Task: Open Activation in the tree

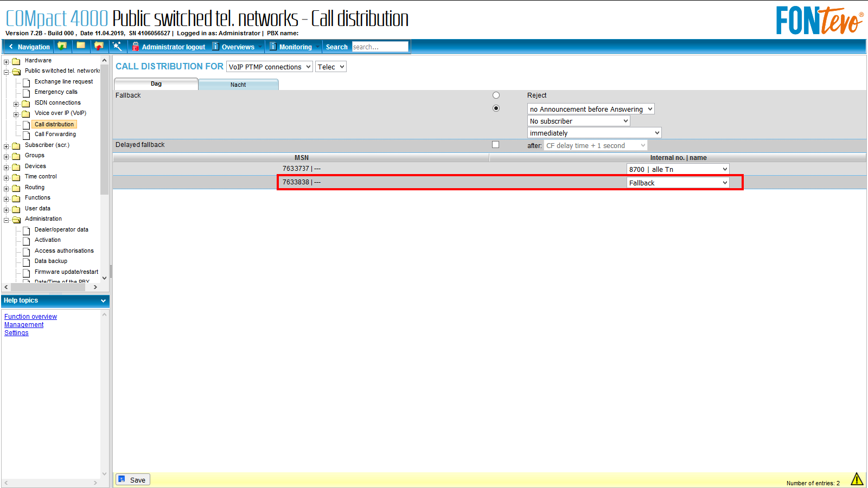Action: 48,240
